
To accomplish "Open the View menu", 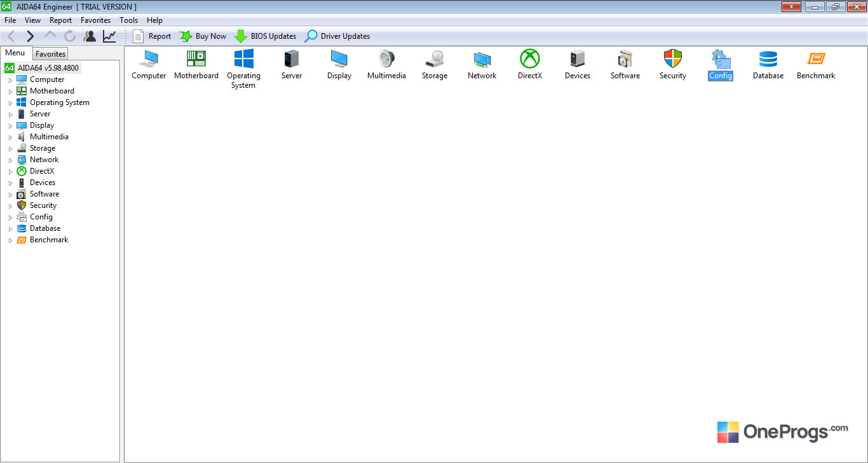I will [x=32, y=20].
